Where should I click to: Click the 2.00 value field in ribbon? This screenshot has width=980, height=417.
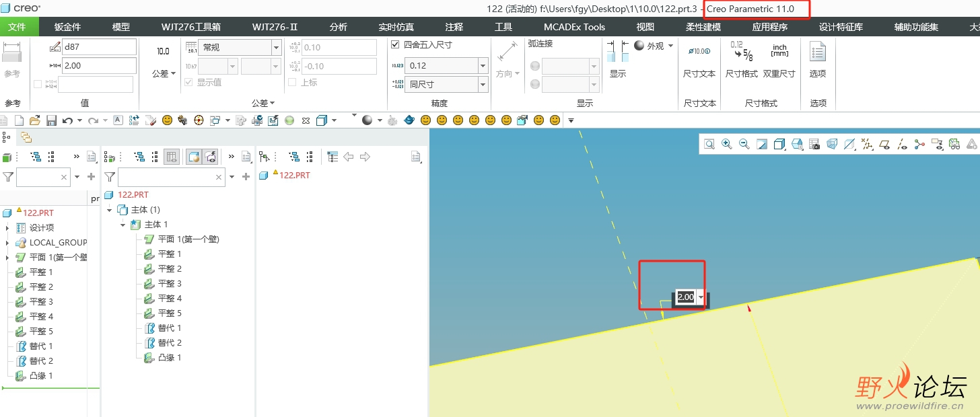click(x=99, y=66)
